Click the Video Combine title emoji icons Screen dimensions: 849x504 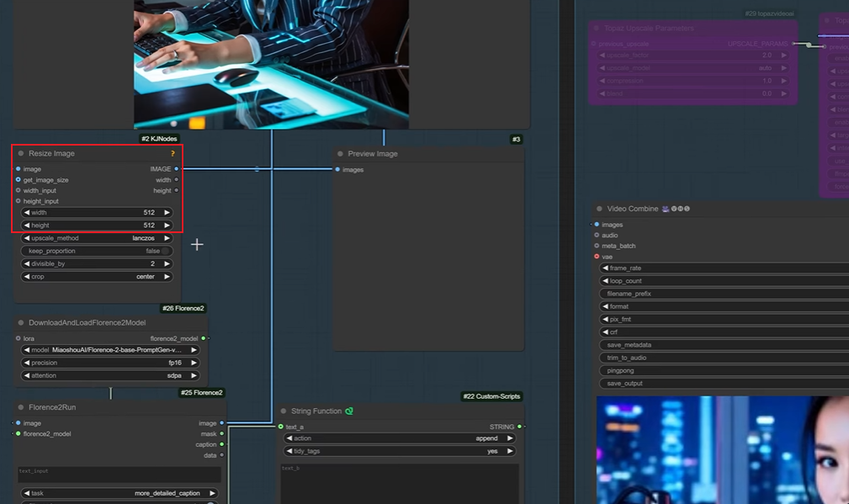pyautogui.click(x=676, y=209)
